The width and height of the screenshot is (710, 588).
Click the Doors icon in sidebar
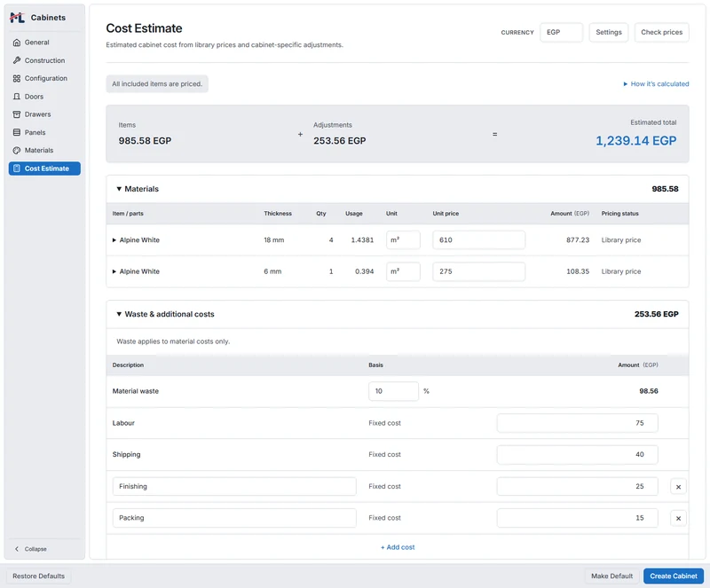pyautogui.click(x=17, y=97)
